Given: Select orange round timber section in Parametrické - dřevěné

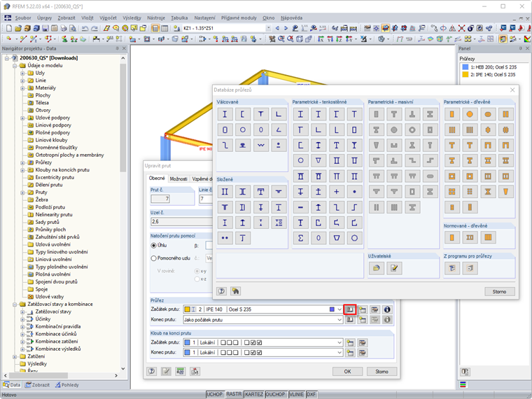Looking at the screenshot, I should click(x=470, y=114).
